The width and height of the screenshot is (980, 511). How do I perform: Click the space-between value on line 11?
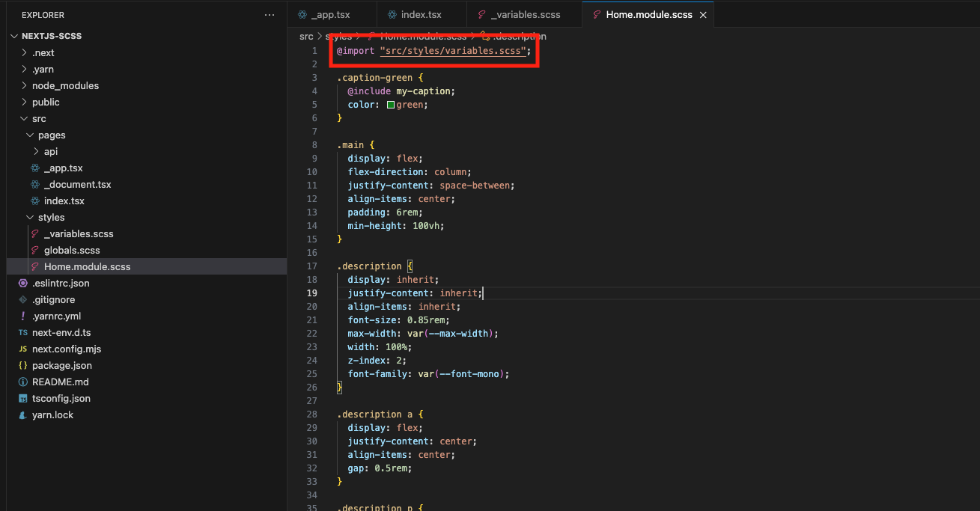coord(475,186)
